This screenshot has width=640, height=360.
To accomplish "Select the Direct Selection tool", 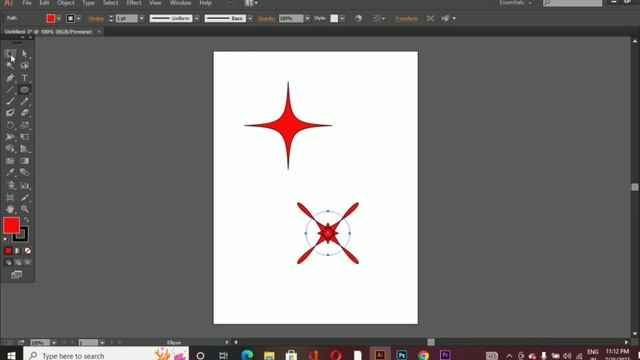I will coord(24,53).
